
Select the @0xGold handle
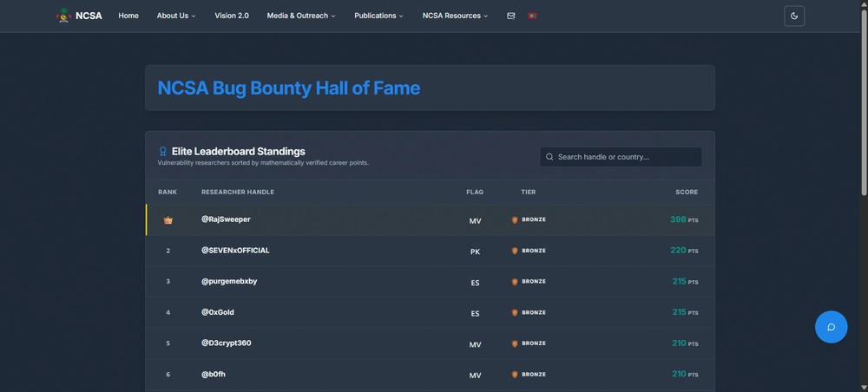click(x=218, y=312)
